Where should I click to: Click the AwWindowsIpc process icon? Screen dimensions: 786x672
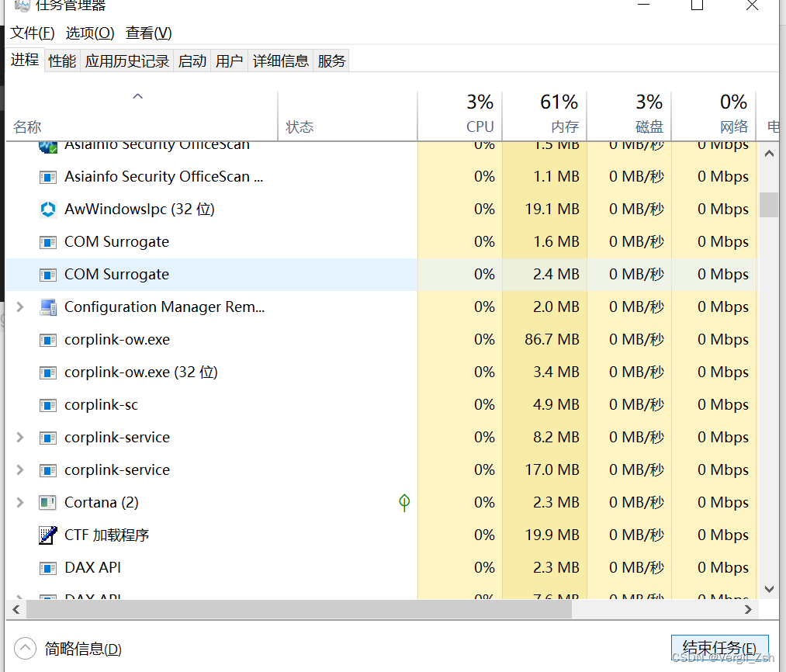click(47, 209)
